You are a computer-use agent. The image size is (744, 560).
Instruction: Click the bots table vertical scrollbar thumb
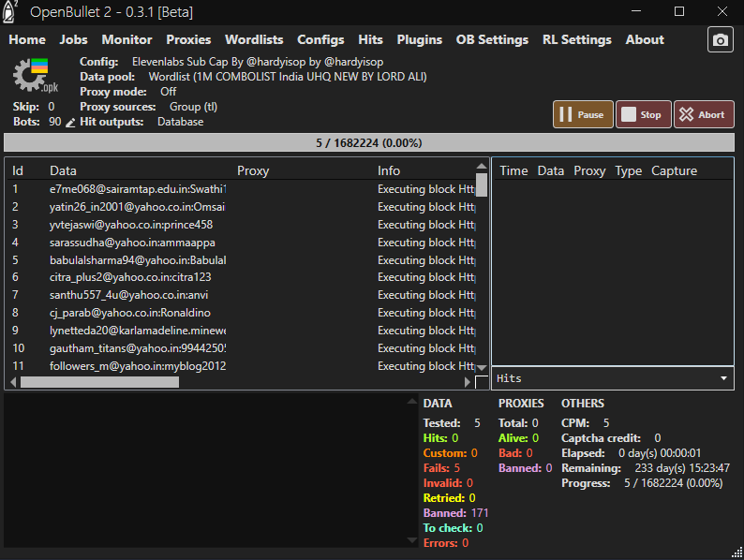coord(482,184)
